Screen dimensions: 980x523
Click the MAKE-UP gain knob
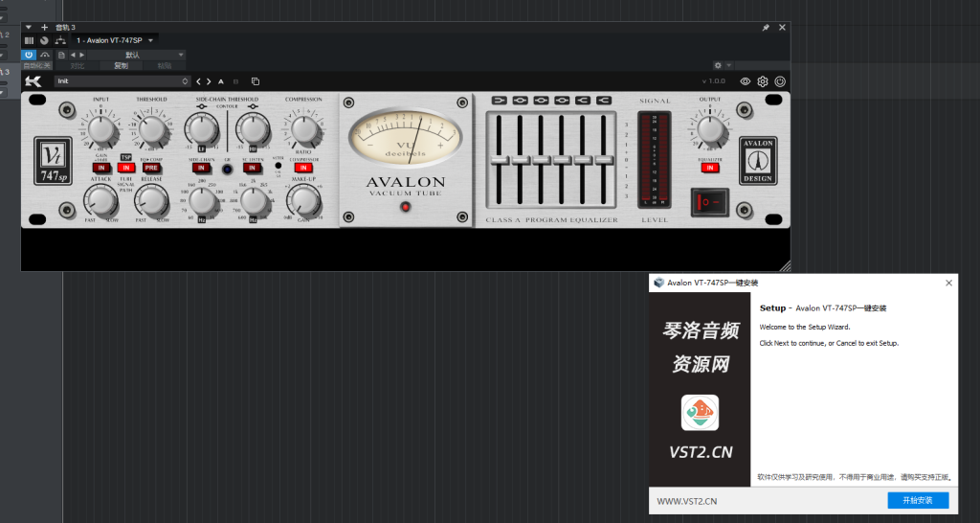coord(303,201)
